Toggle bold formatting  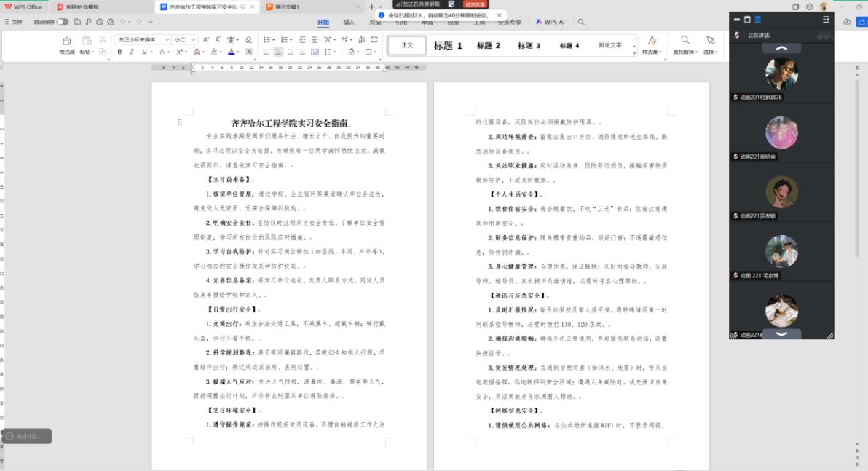120,52
